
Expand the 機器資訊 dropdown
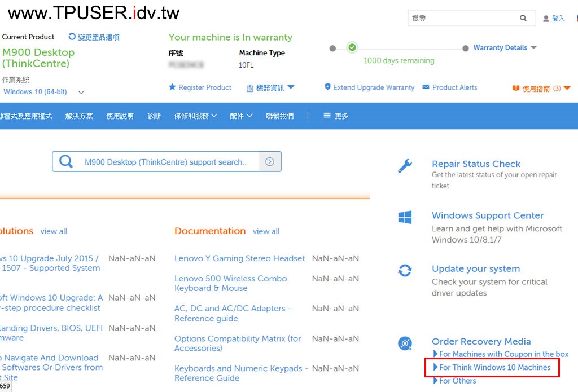pyautogui.click(x=291, y=87)
